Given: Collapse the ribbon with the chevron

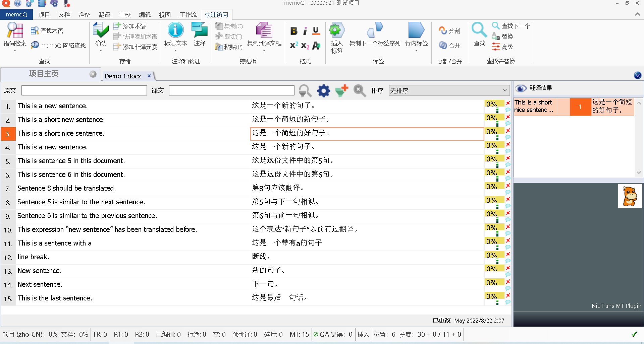Looking at the screenshot, I should (x=637, y=14).
